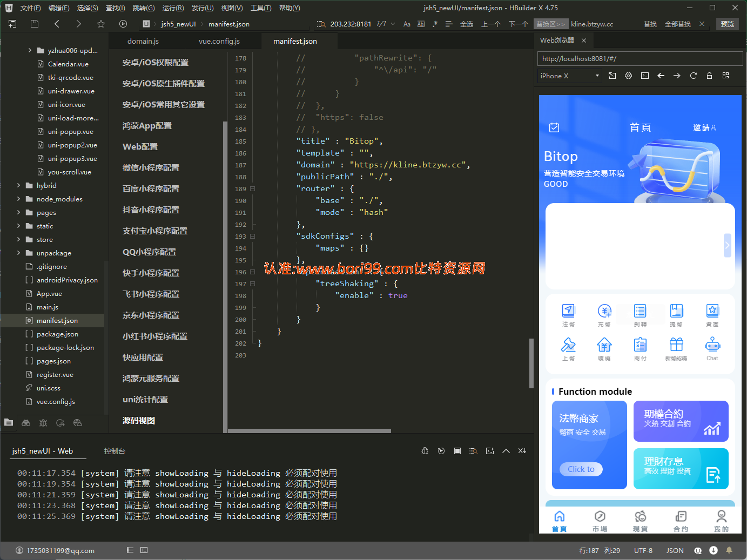The height and width of the screenshot is (560, 747).
Task: Click the 预览 preview button
Action: (x=728, y=24)
